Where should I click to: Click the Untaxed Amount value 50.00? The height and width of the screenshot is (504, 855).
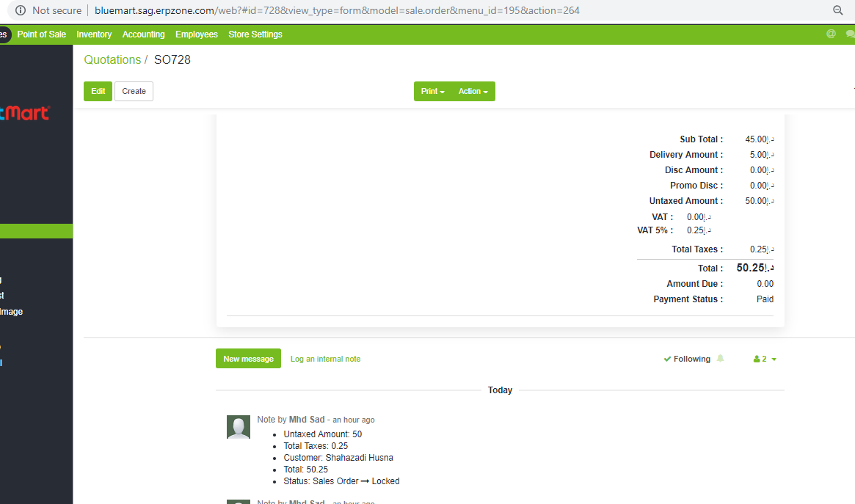(x=759, y=201)
